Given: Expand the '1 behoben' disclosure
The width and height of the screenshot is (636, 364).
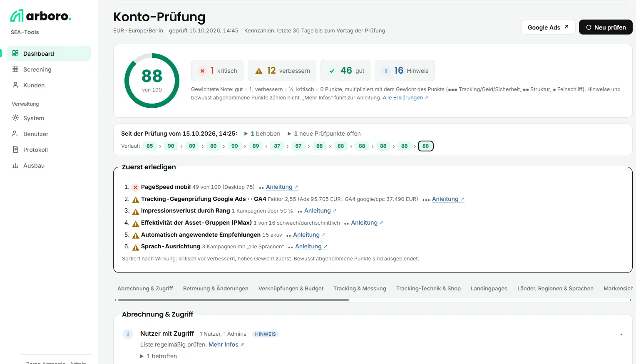Looking at the screenshot, I should [x=262, y=134].
